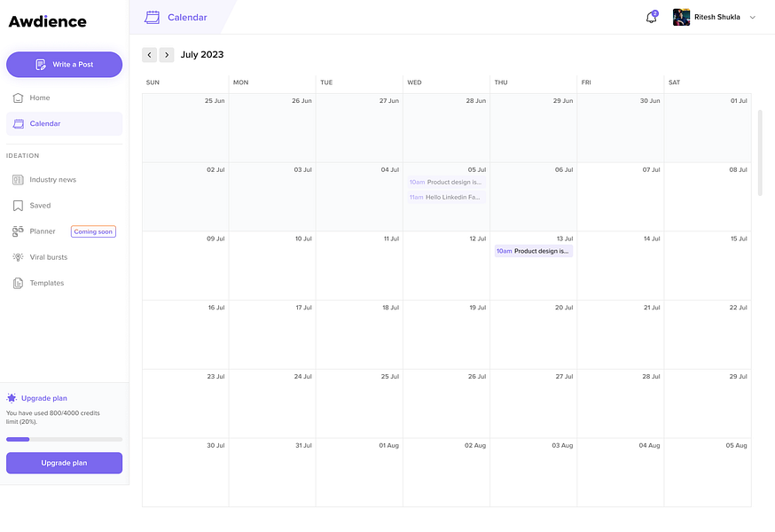This screenshot has height=532, width=775.
Task: Select the 29 Jul date cell
Action: click(x=708, y=403)
